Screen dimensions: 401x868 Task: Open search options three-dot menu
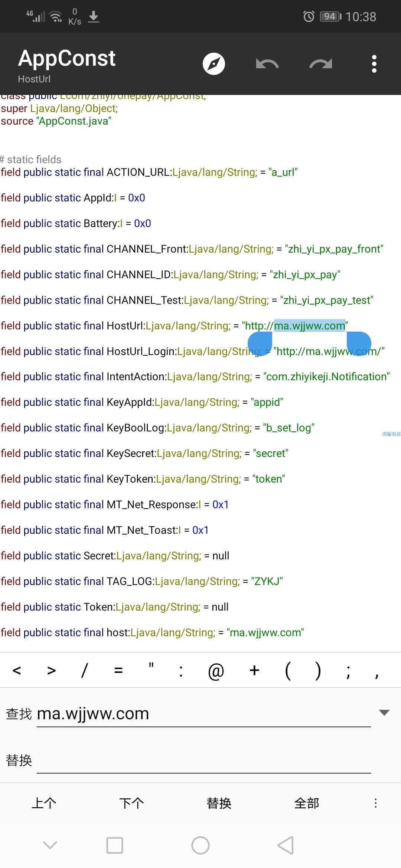click(x=376, y=803)
